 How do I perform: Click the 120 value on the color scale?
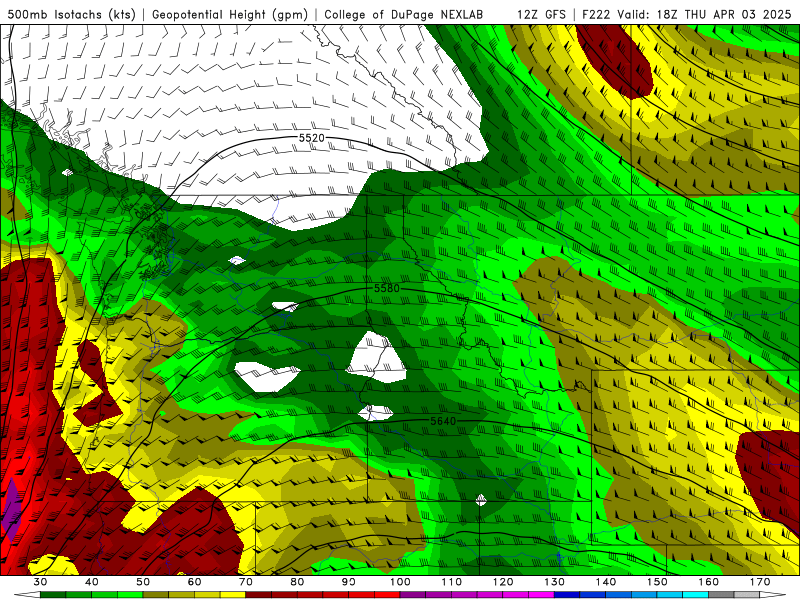pos(503,582)
